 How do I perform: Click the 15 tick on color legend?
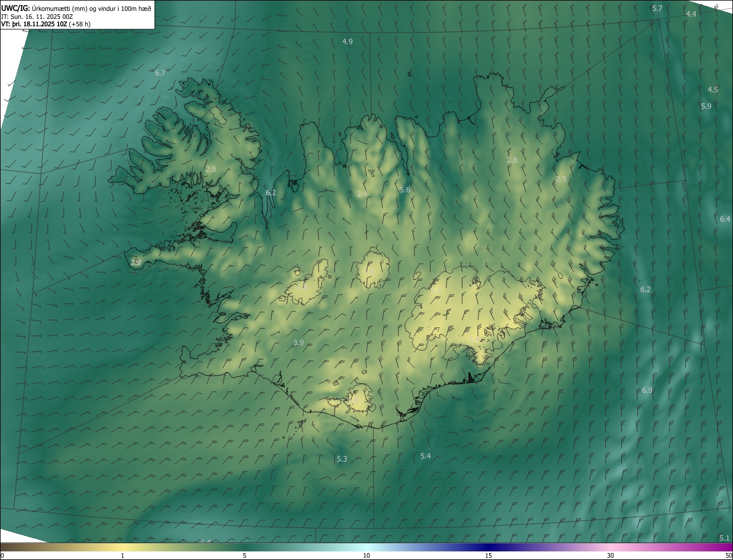tap(488, 555)
